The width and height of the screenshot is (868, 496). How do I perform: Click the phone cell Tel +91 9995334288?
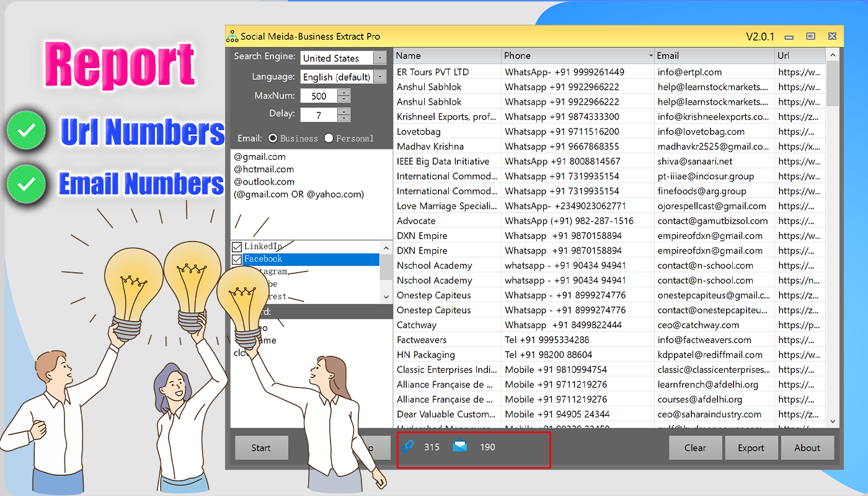(x=578, y=340)
